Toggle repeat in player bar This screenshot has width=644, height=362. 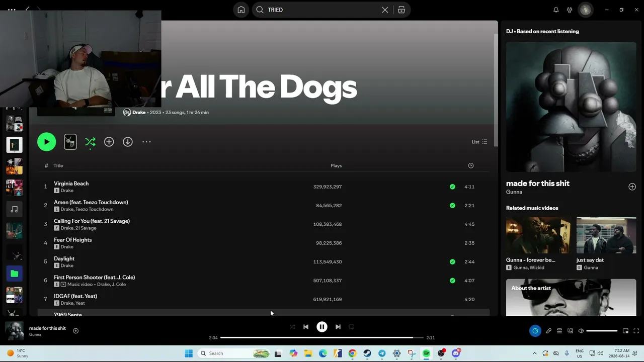tap(352, 327)
